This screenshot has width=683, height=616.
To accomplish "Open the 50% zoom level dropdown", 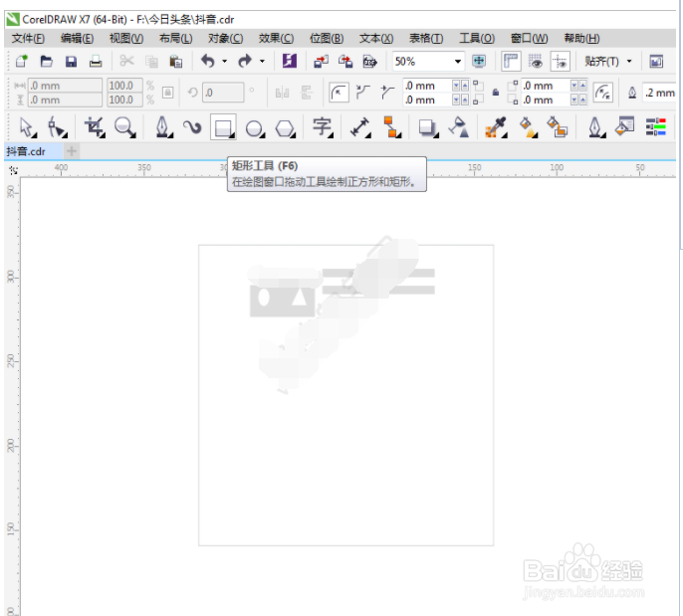I will [x=458, y=62].
